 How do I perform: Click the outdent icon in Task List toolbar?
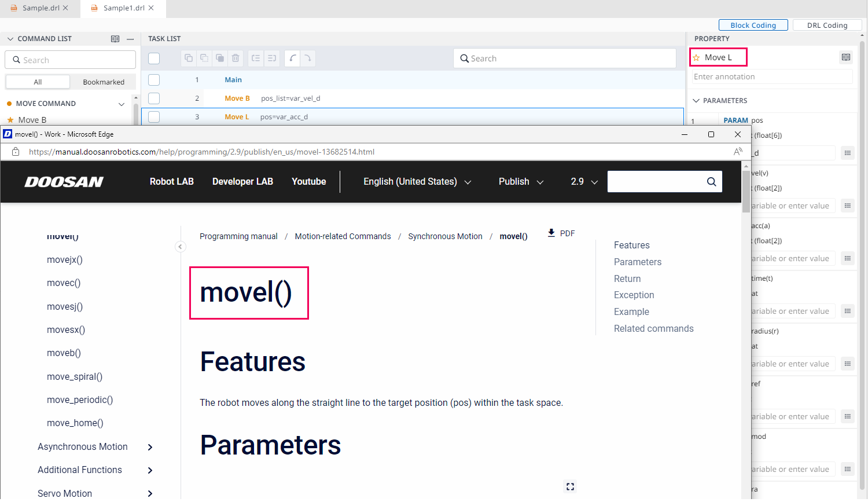click(256, 58)
